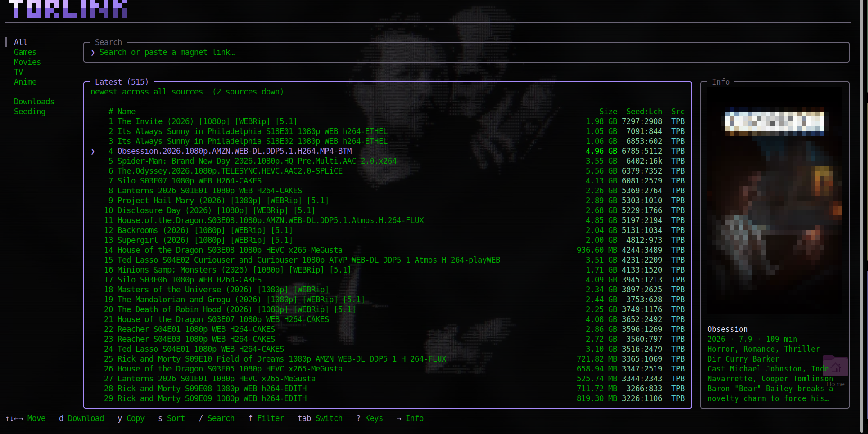Select Disclosure Day (2026) row
Viewport: 868px width, 434px height.
pos(388,210)
